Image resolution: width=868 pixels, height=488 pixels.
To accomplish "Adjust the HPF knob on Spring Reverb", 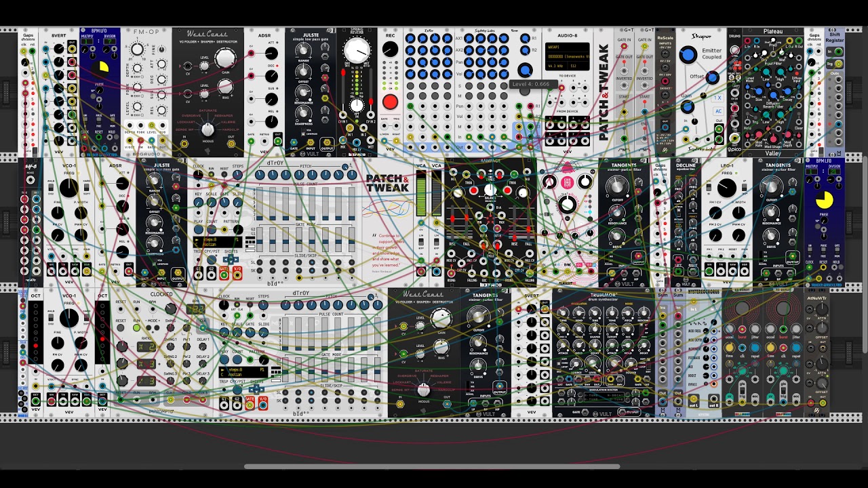I will (x=357, y=104).
